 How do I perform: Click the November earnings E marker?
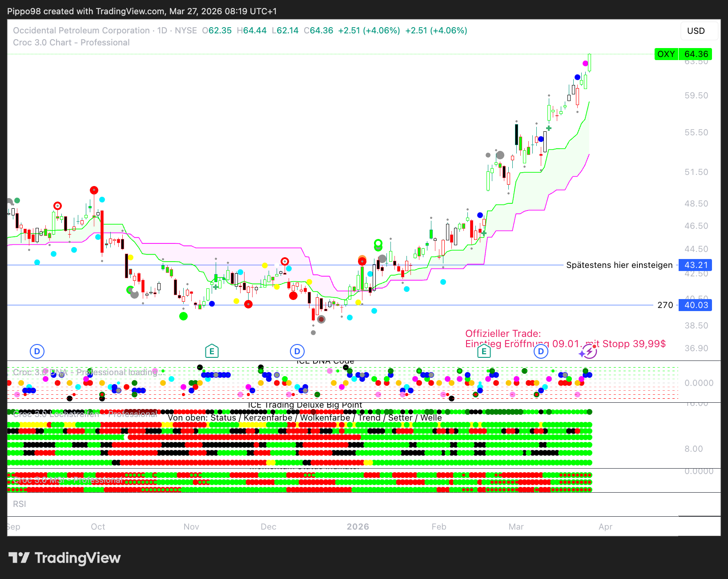click(x=212, y=352)
